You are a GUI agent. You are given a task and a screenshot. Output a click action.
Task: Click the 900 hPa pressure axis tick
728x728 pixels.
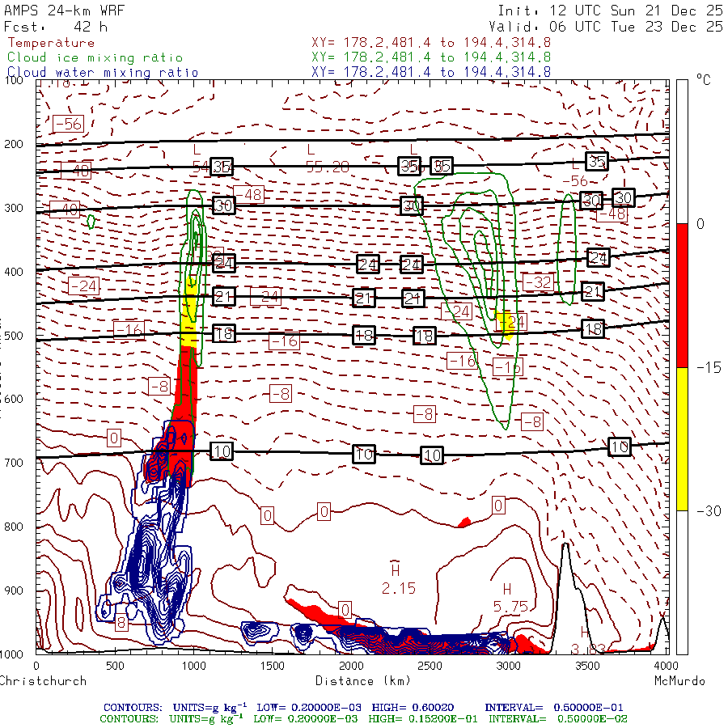pos(14,590)
